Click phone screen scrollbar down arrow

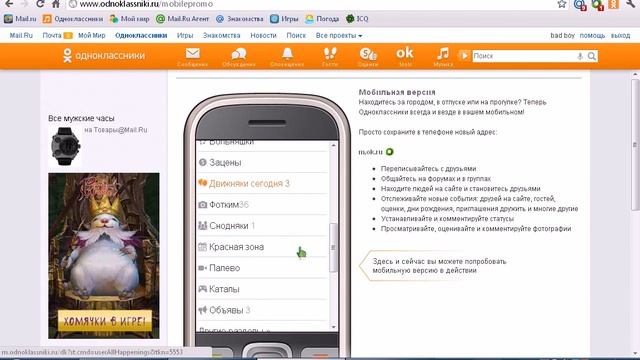coord(333,327)
